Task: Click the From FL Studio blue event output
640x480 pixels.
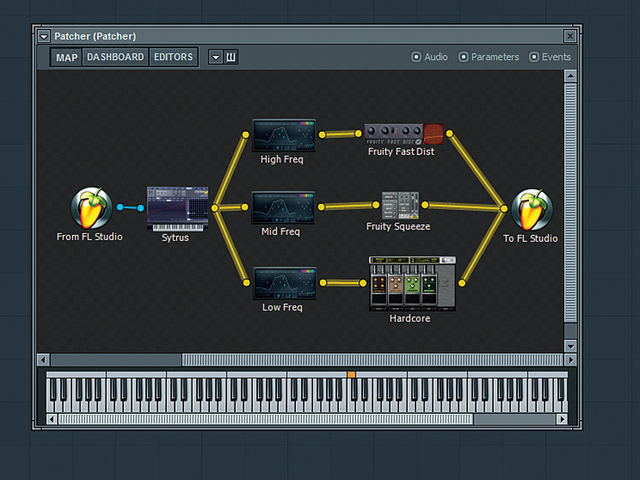Action: click(x=120, y=207)
